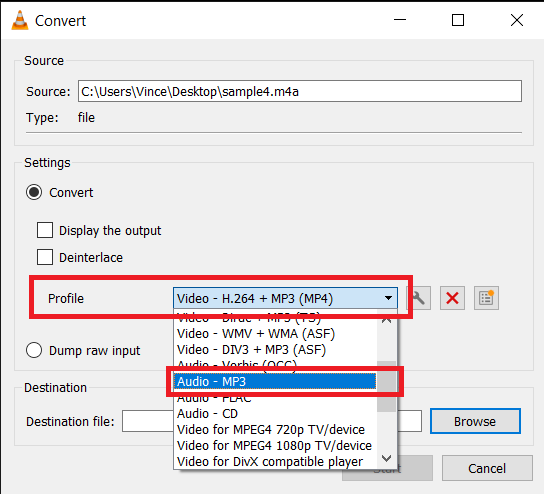Pick Audio - CD profile
The image size is (544, 494).
(274, 414)
